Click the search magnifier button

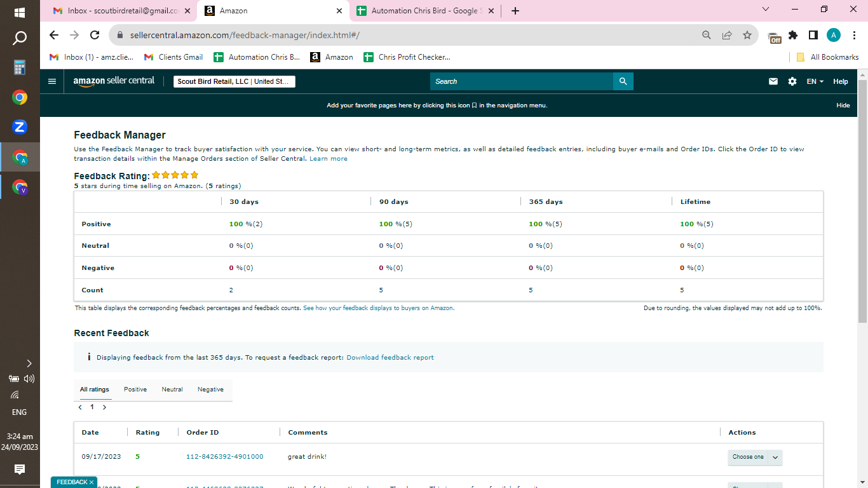click(x=623, y=81)
